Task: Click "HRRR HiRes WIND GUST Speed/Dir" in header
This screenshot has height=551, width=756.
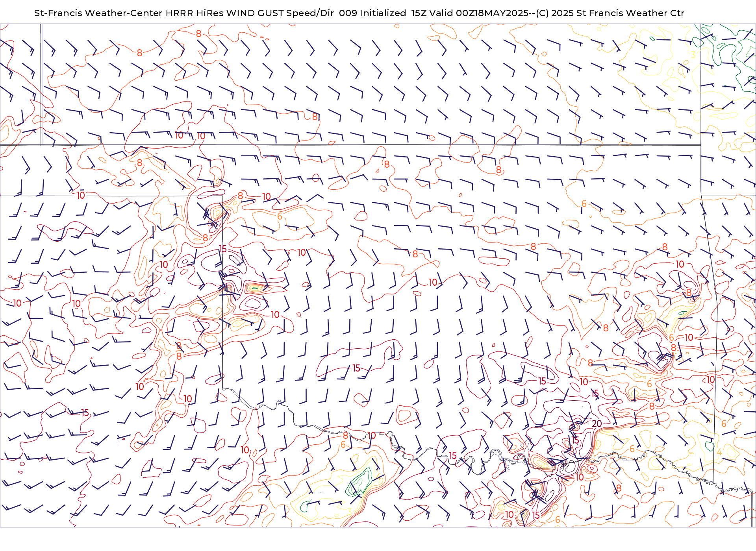Action: point(250,13)
